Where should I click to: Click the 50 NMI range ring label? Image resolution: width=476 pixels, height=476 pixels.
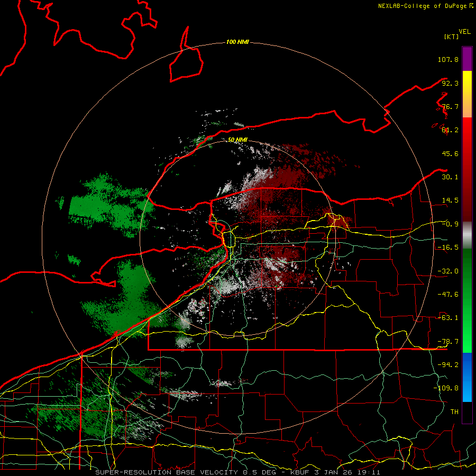point(237,140)
